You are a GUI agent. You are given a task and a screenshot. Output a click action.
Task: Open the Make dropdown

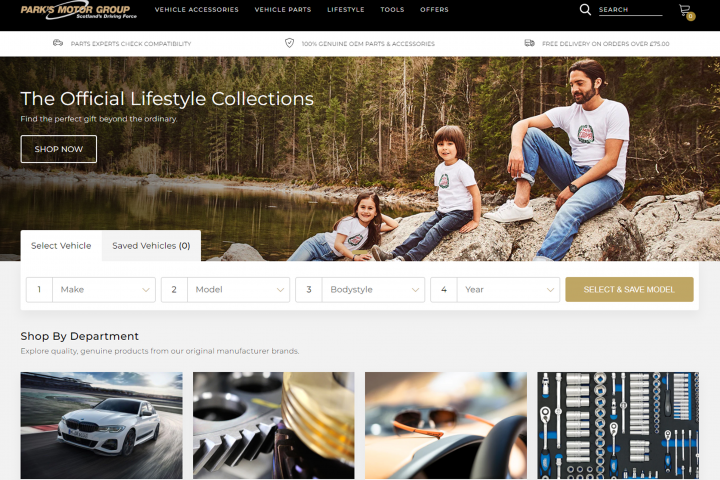tap(91, 289)
